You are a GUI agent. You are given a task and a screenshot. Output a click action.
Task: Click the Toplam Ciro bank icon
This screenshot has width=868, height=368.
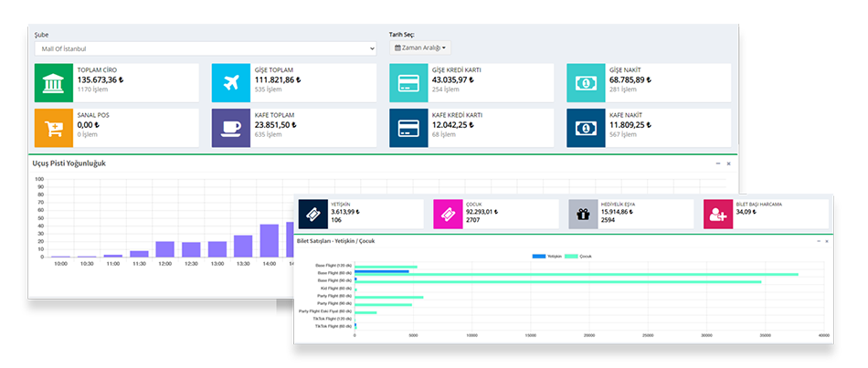pyautogui.click(x=53, y=82)
